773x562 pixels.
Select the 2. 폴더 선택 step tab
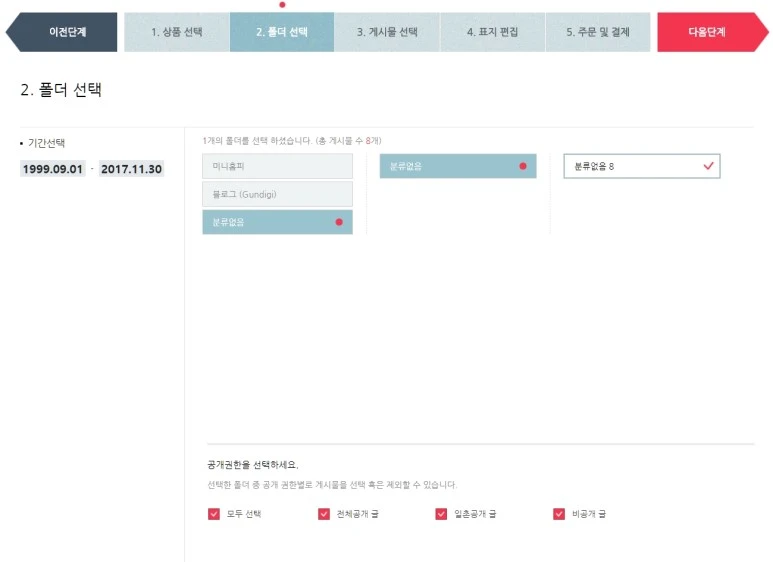281,32
